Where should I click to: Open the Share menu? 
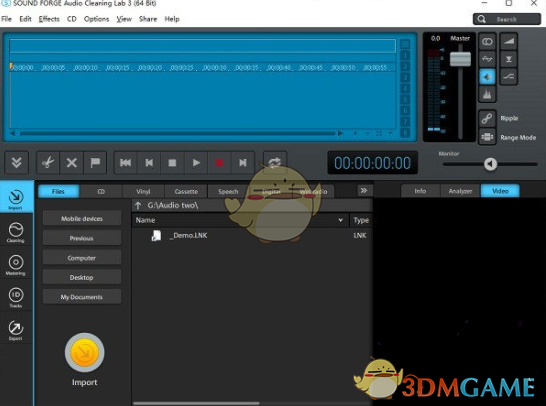(148, 19)
